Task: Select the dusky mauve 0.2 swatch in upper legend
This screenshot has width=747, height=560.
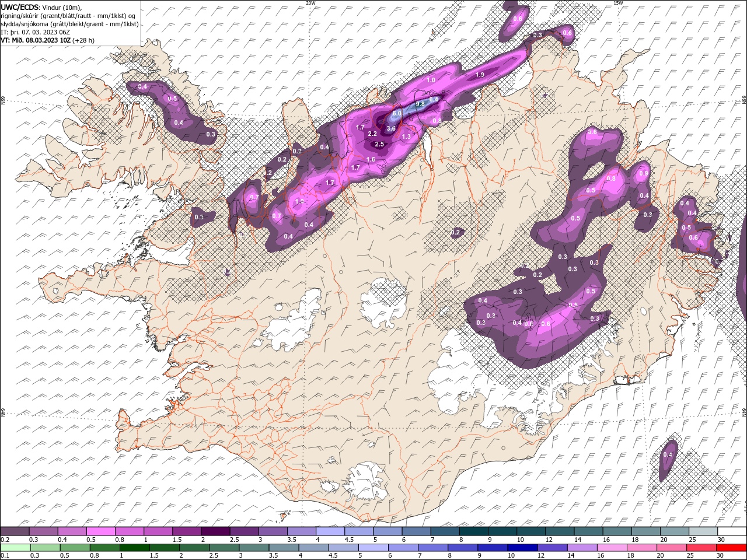Action: 15,531
